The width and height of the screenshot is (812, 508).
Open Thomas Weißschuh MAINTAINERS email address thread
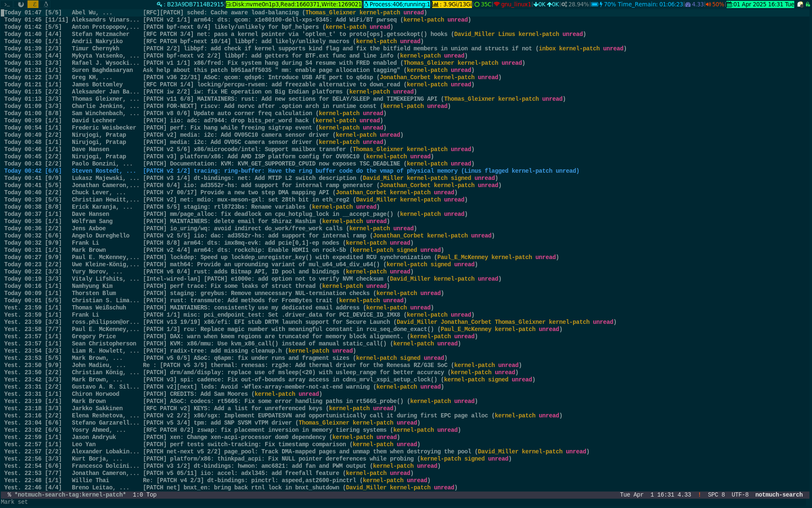tap(219, 307)
